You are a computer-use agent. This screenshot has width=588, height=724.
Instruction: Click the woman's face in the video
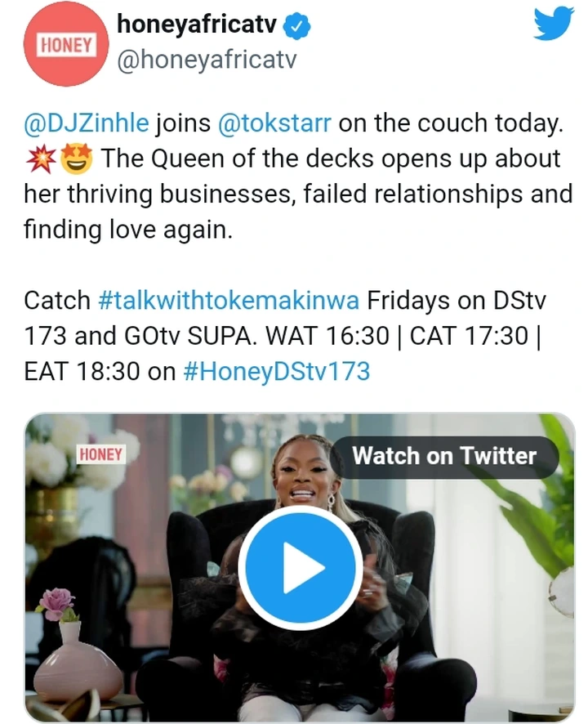[302, 471]
